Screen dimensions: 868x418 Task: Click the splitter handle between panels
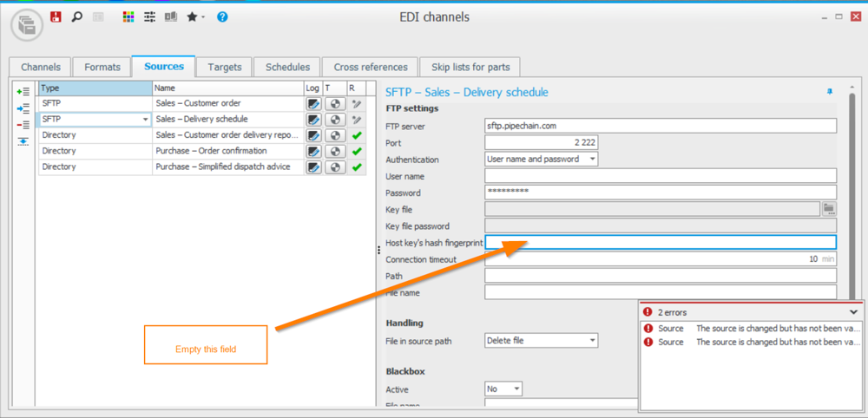(x=378, y=251)
